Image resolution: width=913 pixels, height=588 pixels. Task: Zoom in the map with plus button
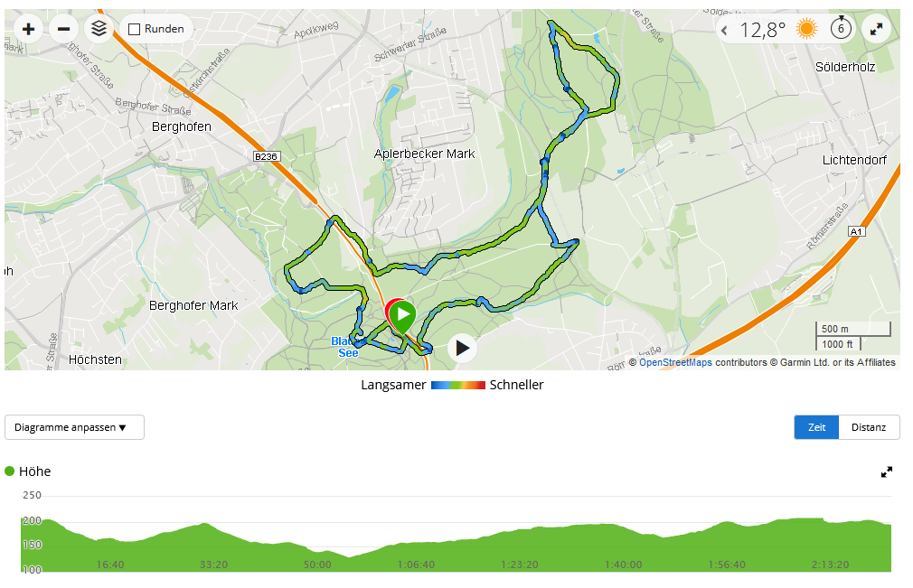[x=28, y=29]
